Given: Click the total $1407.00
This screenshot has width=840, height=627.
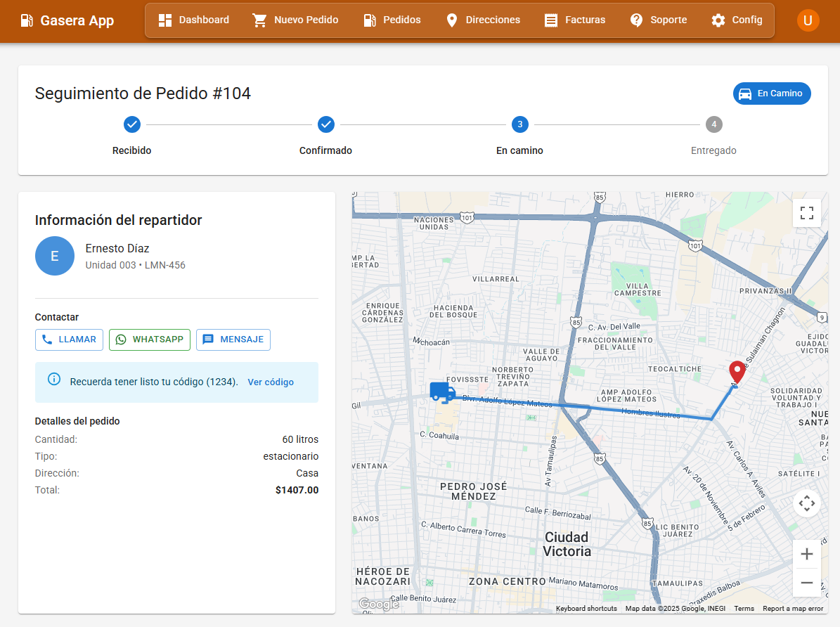Looking at the screenshot, I should coord(297,490).
